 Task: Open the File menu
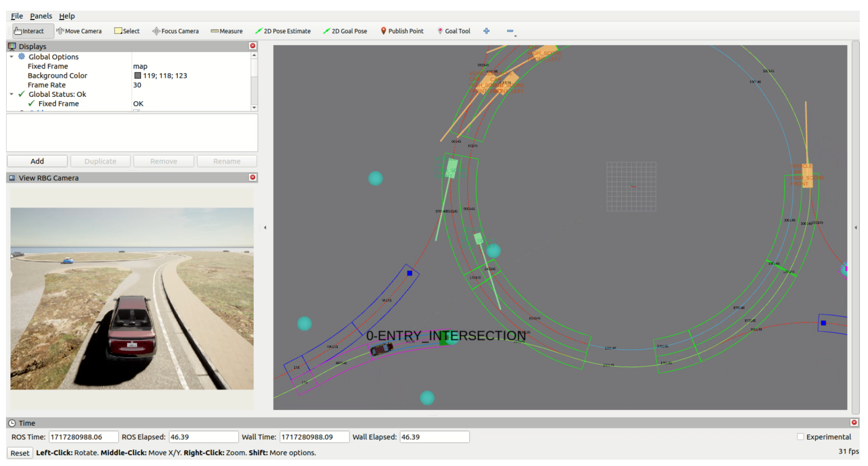[x=16, y=16]
